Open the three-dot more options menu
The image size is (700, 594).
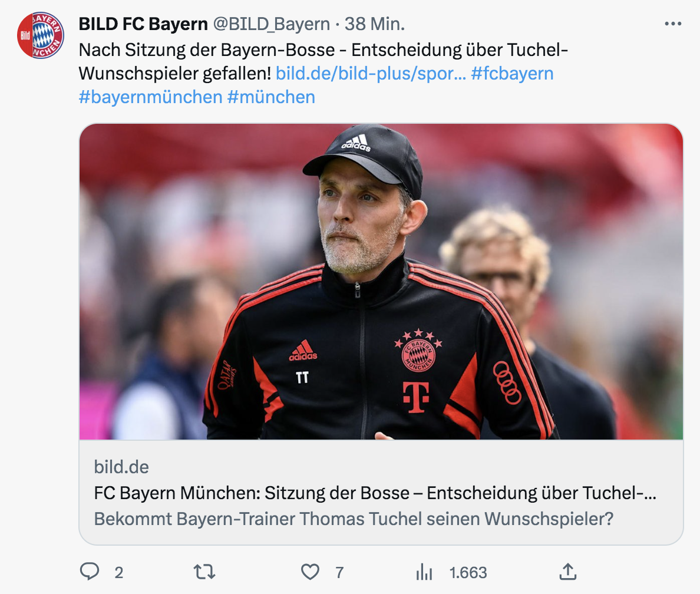(x=673, y=24)
